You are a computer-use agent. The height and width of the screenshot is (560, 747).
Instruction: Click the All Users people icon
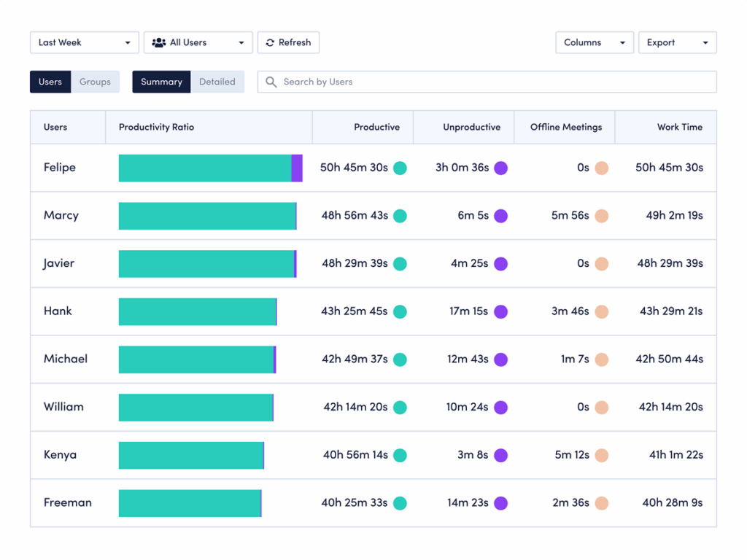(158, 42)
